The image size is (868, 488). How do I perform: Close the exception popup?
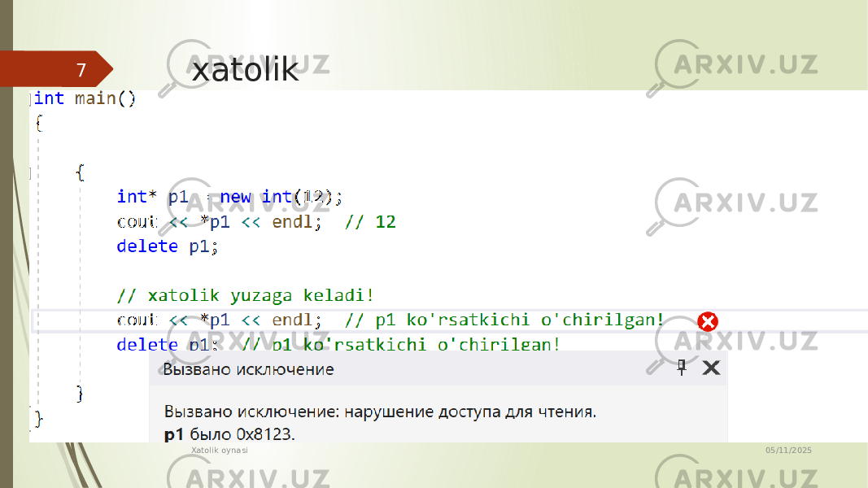711,368
